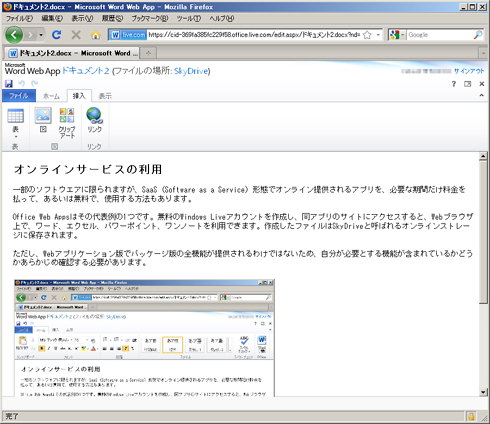Click the オンラインサービスの利用 heading text
Image resolution: width=490 pixels, height=424 pixels.
(x=88, y=169)
